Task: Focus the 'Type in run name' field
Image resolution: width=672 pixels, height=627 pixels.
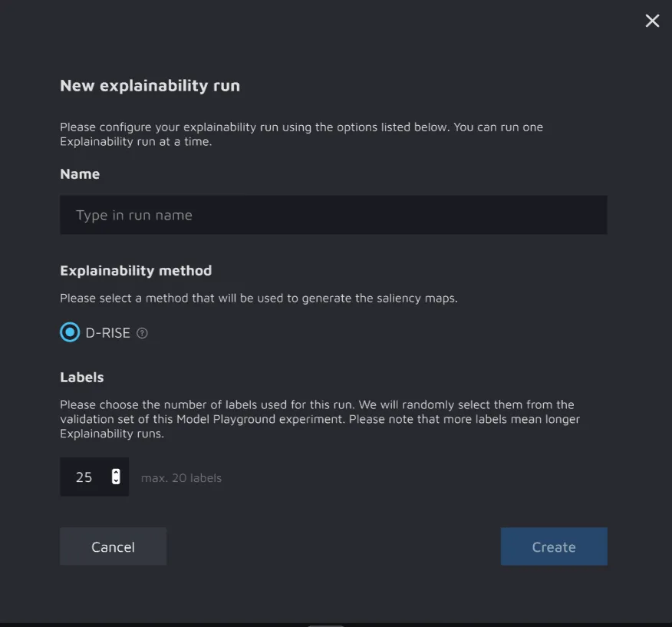Action: pyautogui.click(x=333, y=215)
